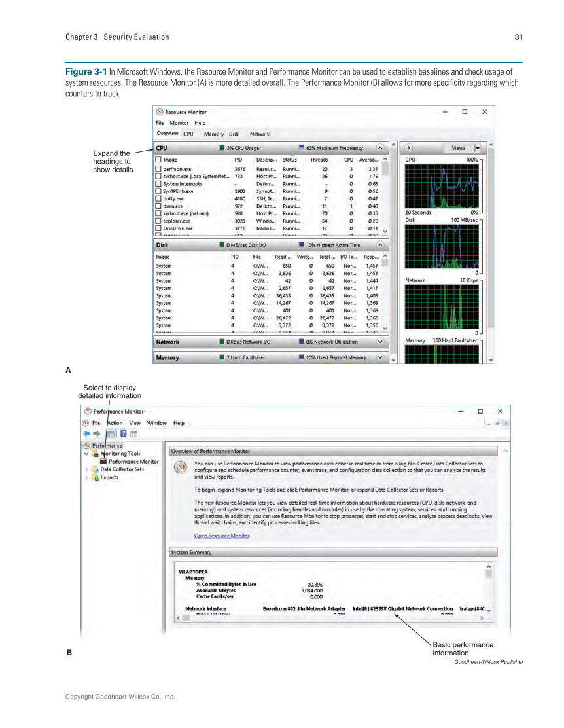Sort processes by the Threads column header
564x728 pixels.
pos(319,159)
